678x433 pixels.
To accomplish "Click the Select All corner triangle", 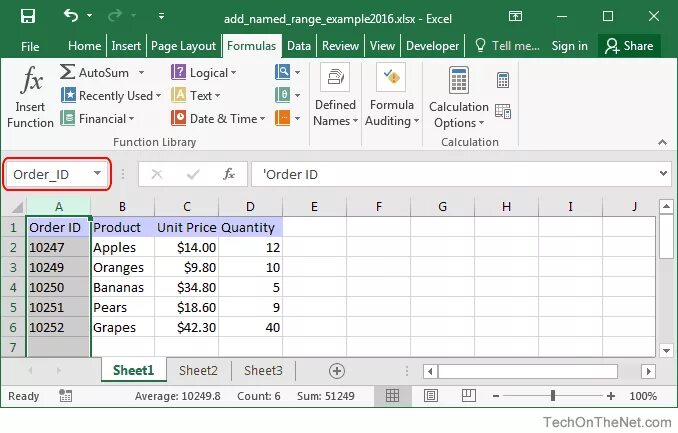I will 16,207.
